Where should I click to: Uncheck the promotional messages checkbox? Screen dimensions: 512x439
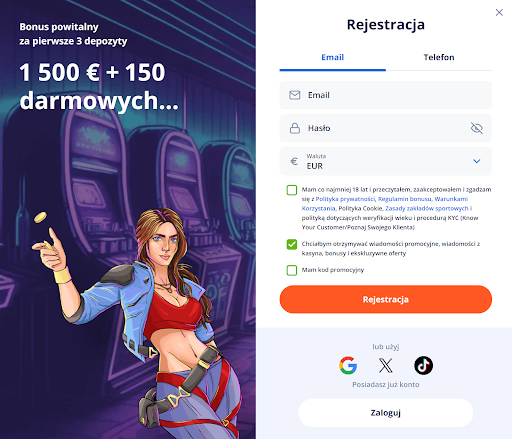coord(292,244)
